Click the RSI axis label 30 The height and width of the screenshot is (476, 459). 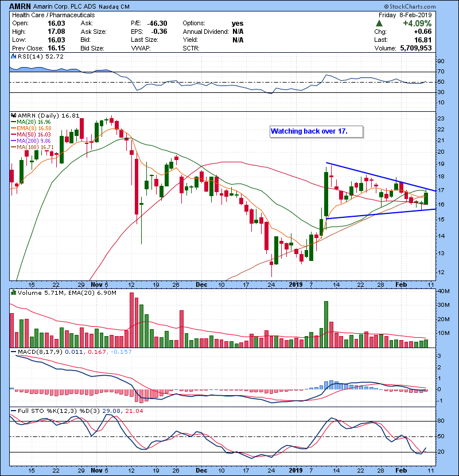441,92
